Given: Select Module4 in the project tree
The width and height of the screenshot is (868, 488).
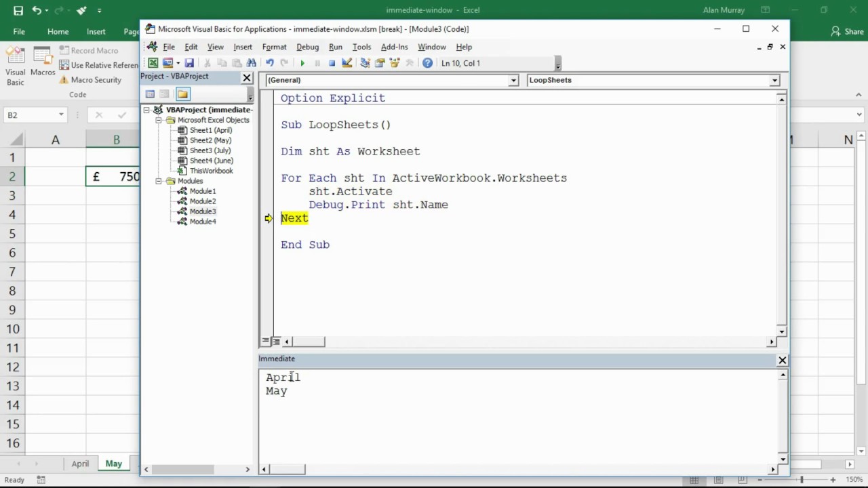Looking at the screenshot, I should click(x=202, y=222).
